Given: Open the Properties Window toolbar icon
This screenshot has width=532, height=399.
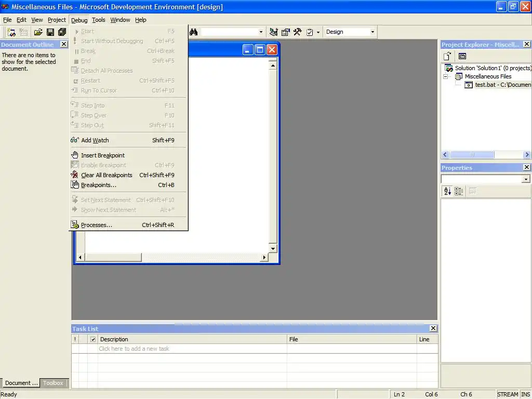Looking at the screenshot, I should pos(286,32).
